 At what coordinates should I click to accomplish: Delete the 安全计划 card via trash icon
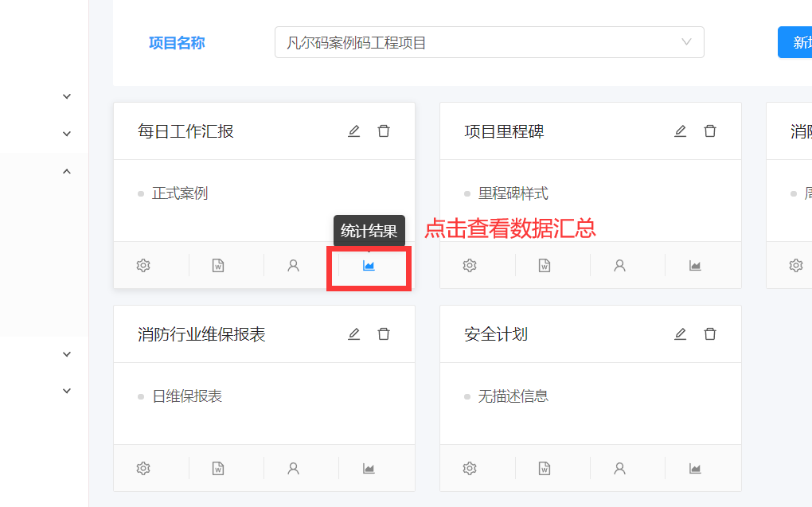point(710,334)
